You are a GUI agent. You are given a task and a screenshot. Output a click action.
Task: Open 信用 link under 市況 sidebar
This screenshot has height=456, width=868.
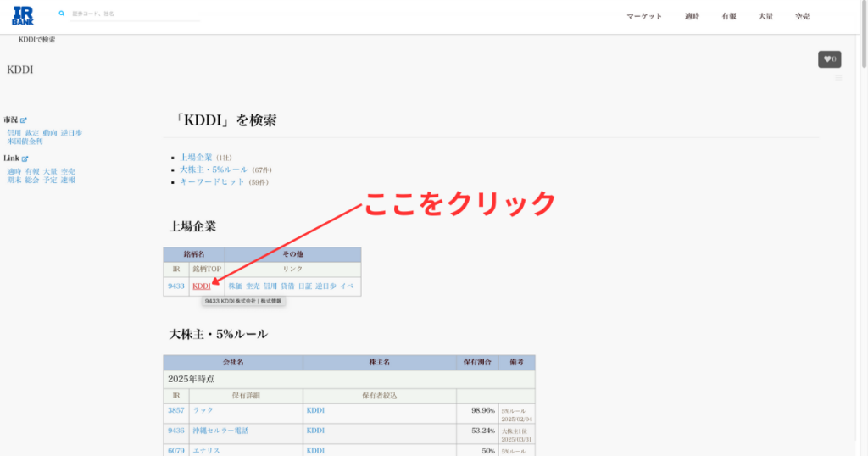pos(14,133)
